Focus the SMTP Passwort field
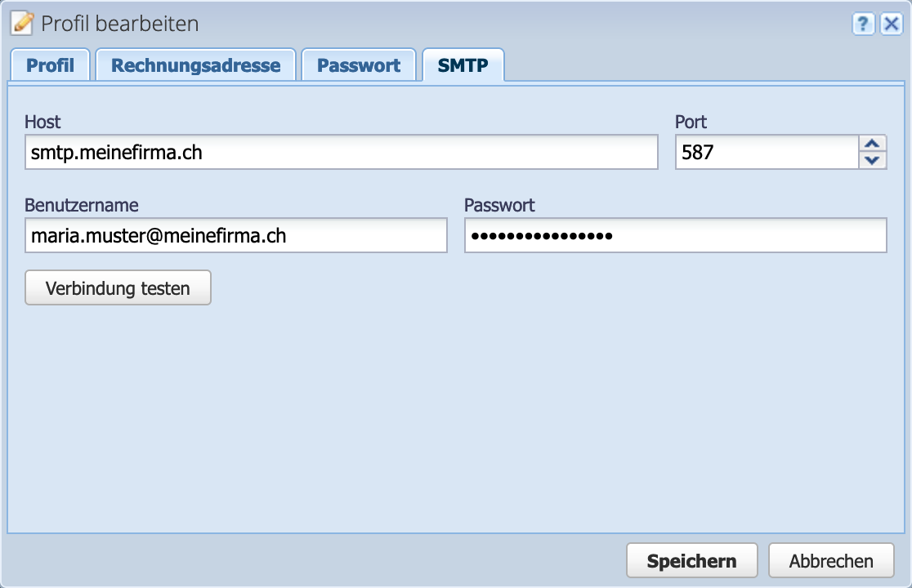This screenshot has height=588, width=912. (675, 236)
